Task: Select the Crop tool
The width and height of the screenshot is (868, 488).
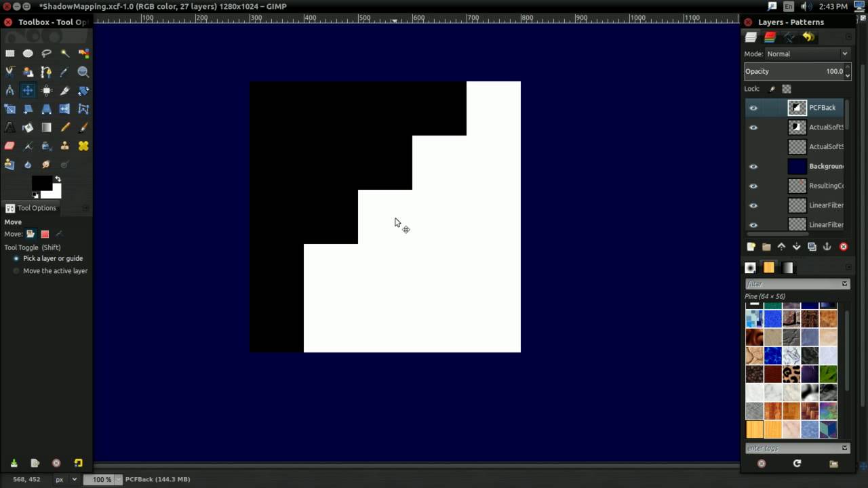Action: (x=64, y=90)
